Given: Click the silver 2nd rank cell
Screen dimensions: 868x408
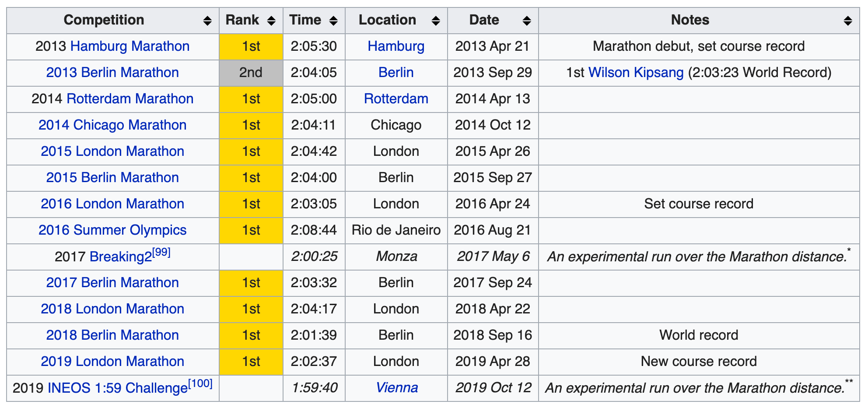Looking at the screenshot, I should pos(251,73).
